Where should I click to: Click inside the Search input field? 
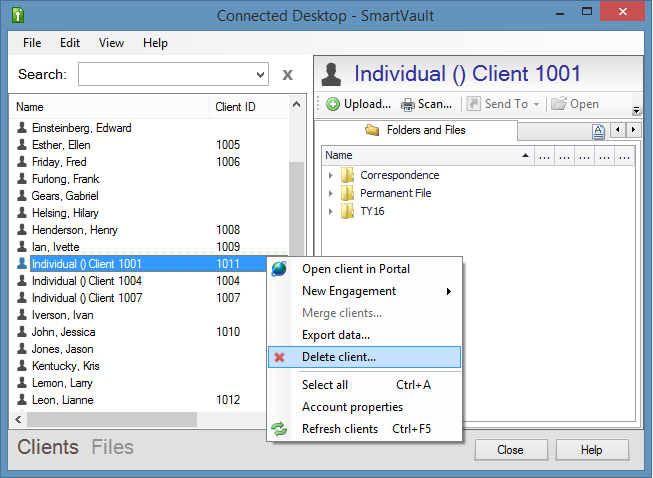coord(167,75)
